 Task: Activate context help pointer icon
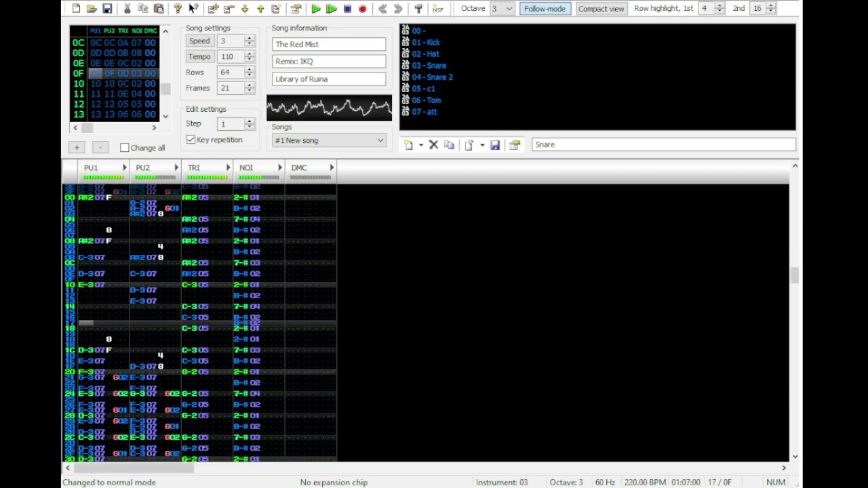pyautogui.click(x=193, y=9)
